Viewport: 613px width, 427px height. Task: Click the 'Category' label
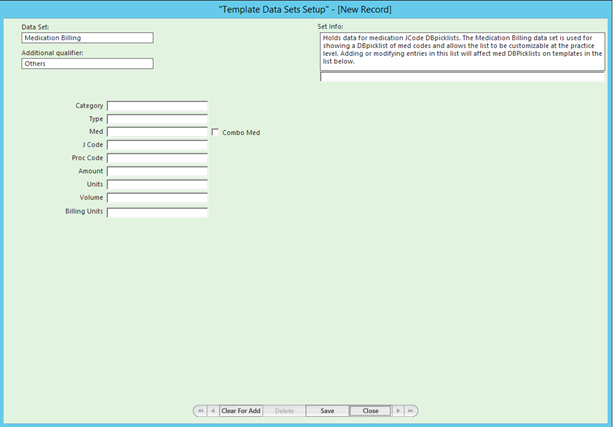click(x=89, y=106)
